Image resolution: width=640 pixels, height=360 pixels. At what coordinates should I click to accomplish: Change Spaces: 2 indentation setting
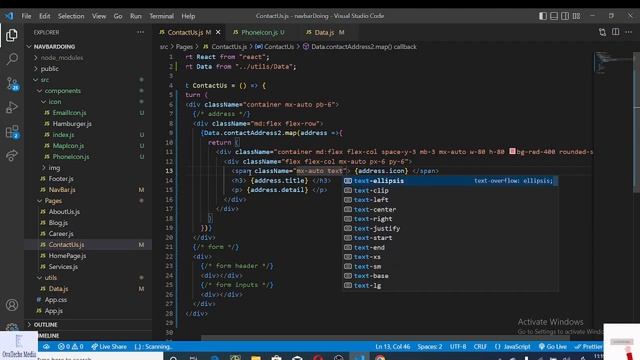point(430,347)
